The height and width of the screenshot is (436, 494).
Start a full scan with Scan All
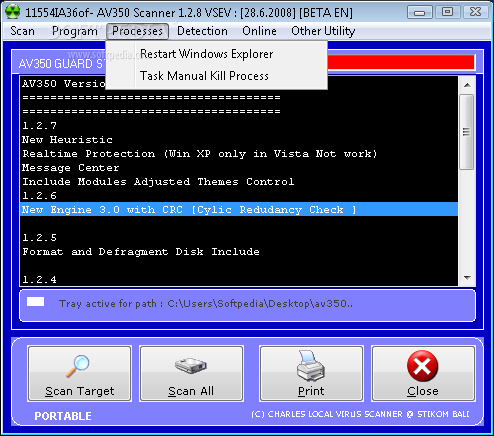click(x=191, y=373)
